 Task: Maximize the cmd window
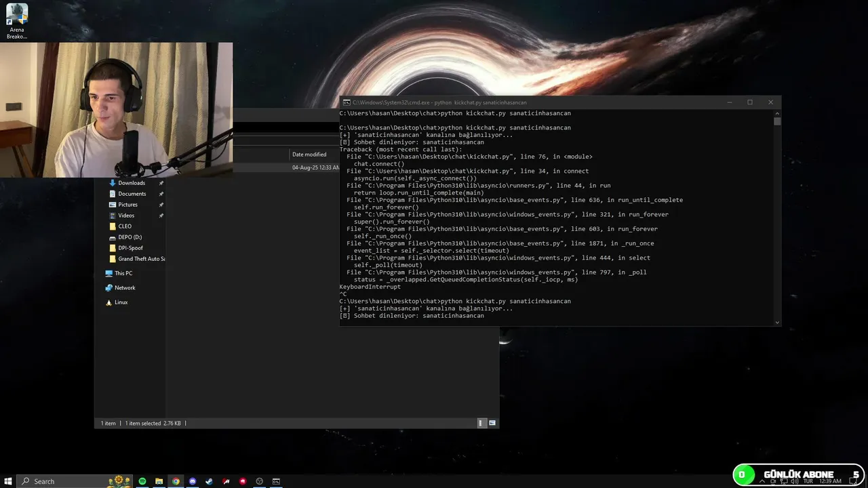[750, 102]
